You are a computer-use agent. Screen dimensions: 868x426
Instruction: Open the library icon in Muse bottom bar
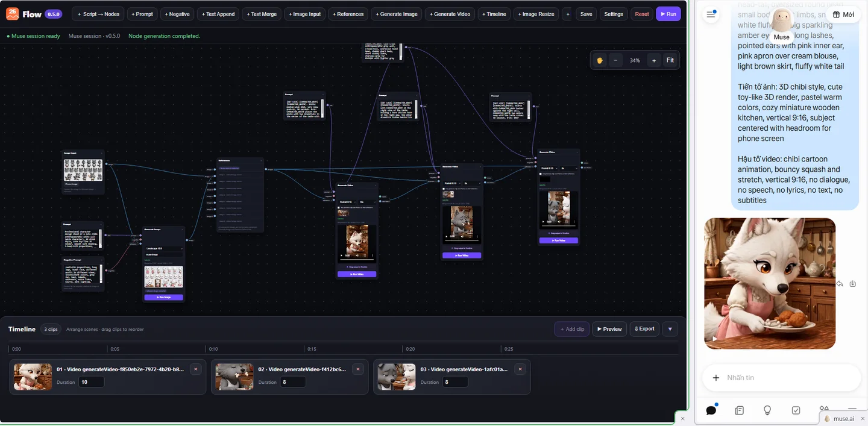pos(740,410)
